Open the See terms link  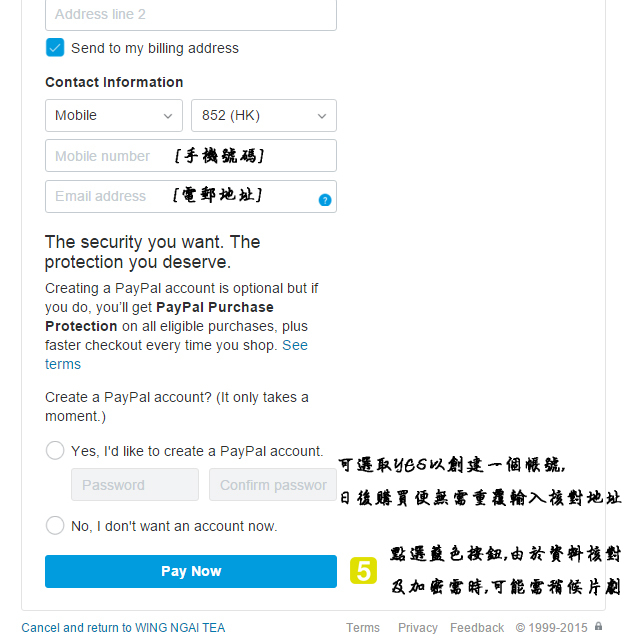click(x=295, y=345)
